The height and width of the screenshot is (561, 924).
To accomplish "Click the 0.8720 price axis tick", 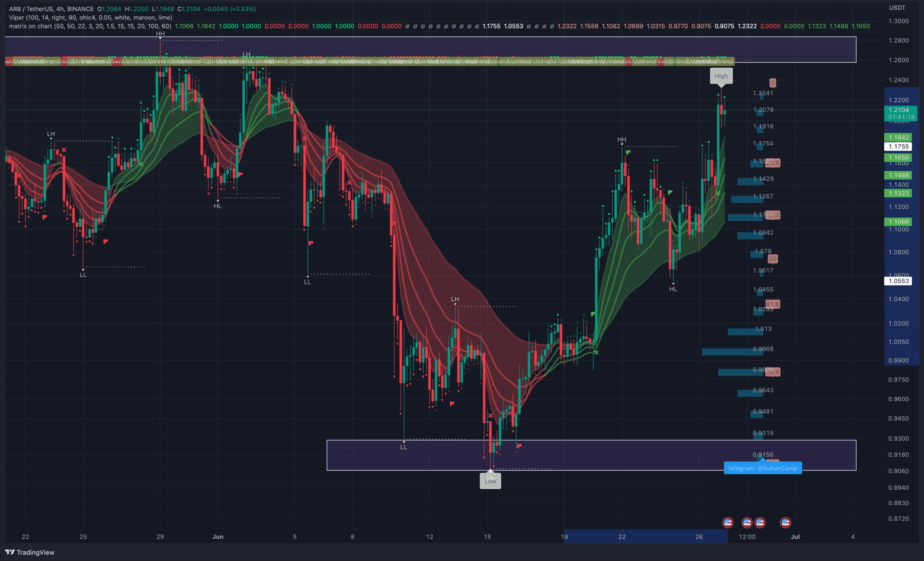I will coord(898,519).
